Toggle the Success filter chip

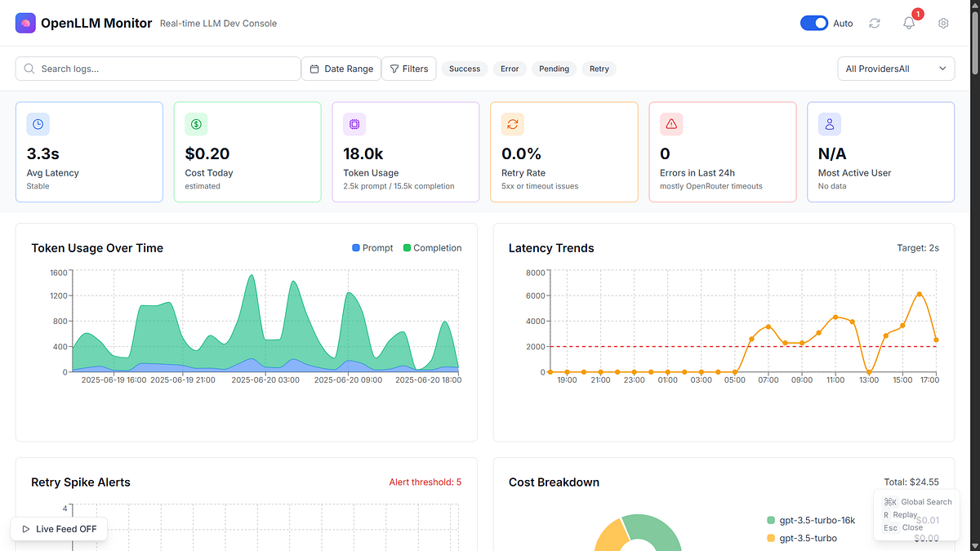[x=464, y=69]
